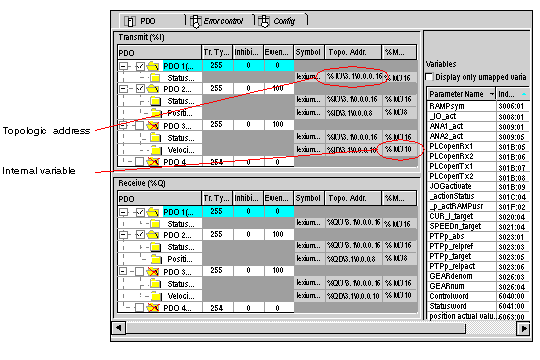Click the Symbol column header in Receive
540x360 pixels.
click(x=309, y=198)
